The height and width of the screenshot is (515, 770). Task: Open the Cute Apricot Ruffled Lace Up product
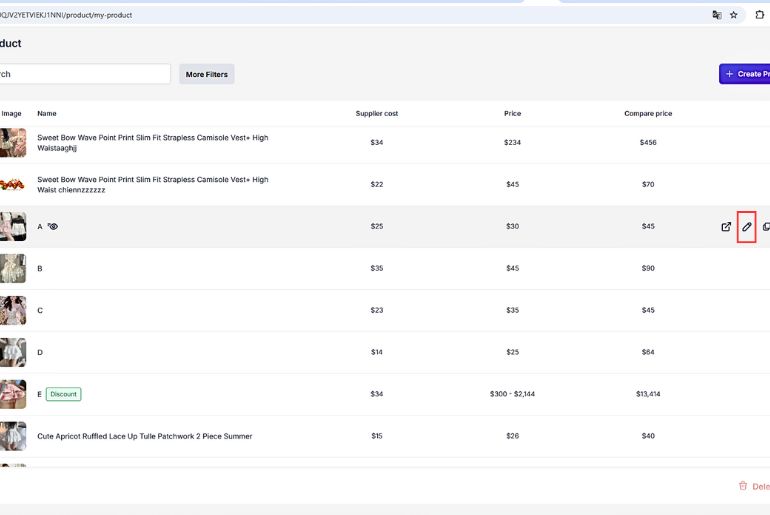click(x=144, y=436)
